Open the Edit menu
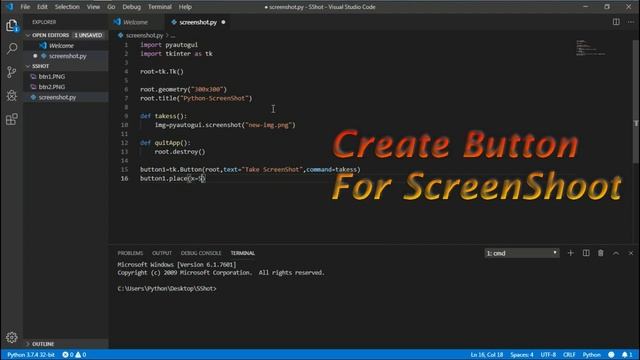Screen dimensions: 640x360 coord(42,7)
